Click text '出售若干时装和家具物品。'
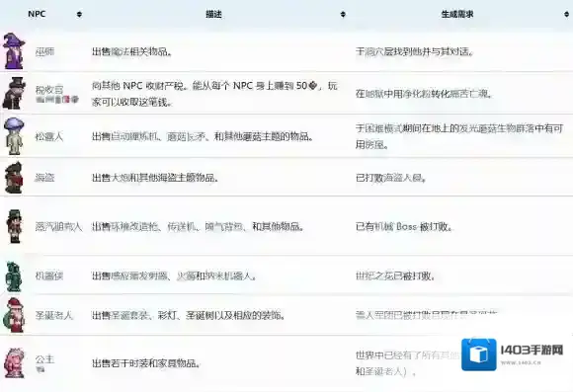The width and height of the screenshot is (573, 392). pos(146,363)
